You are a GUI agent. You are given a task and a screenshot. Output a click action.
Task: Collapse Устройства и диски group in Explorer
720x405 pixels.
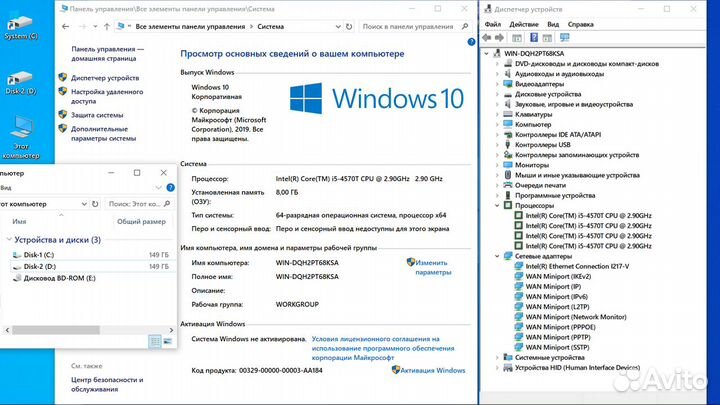pos(8,239)
